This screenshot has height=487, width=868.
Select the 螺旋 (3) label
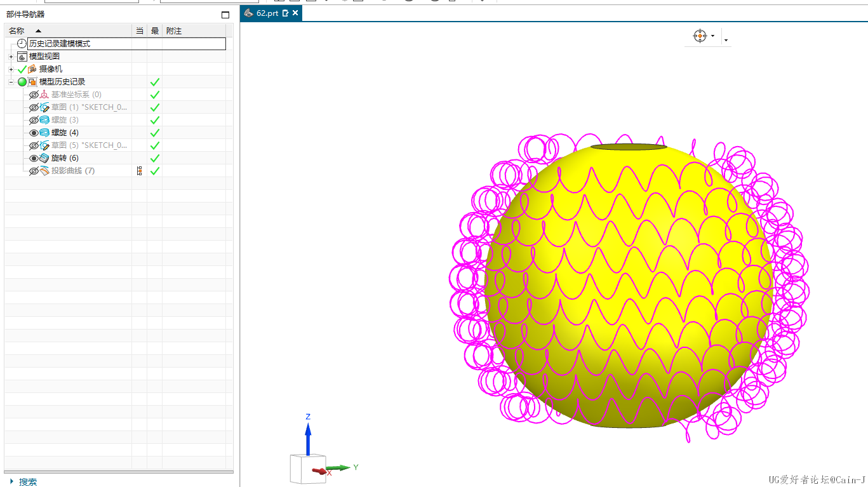click(65, 120)
